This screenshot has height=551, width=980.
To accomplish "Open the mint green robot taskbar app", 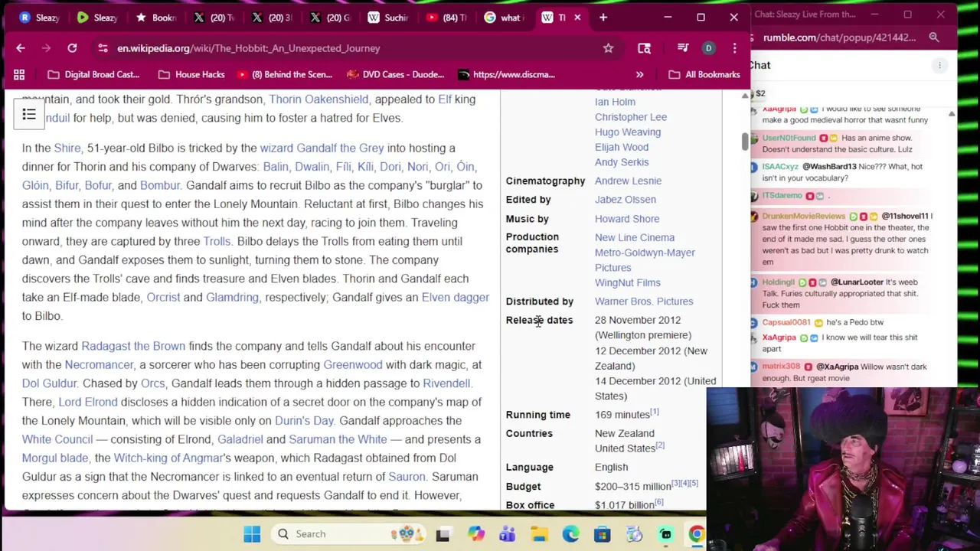I will [665, 534].
